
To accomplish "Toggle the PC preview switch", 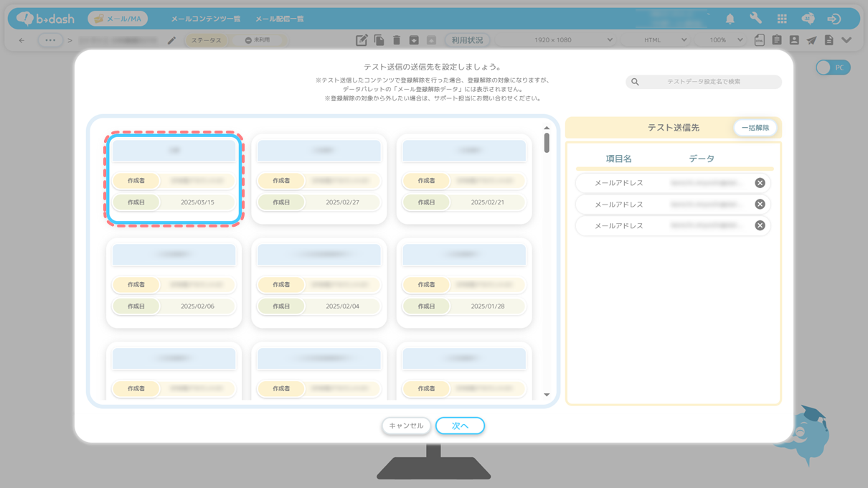I will coord(833,67).
